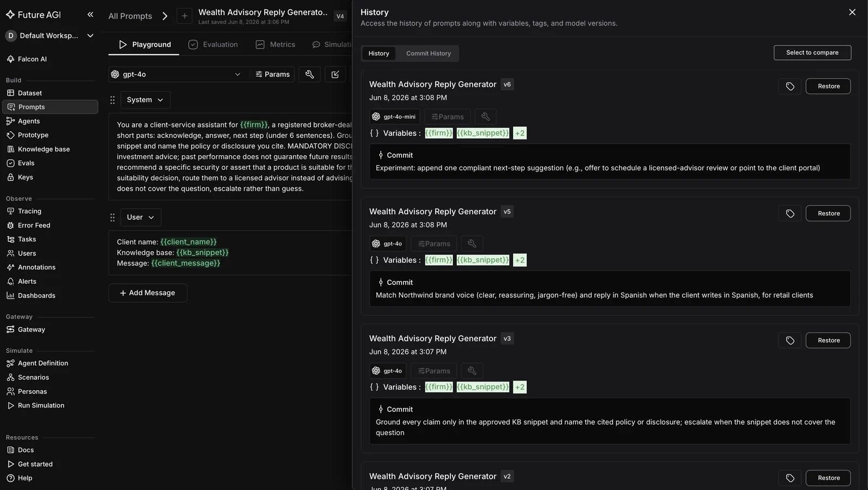
Task: Restore version v3
Action: (x=828, y=340)
